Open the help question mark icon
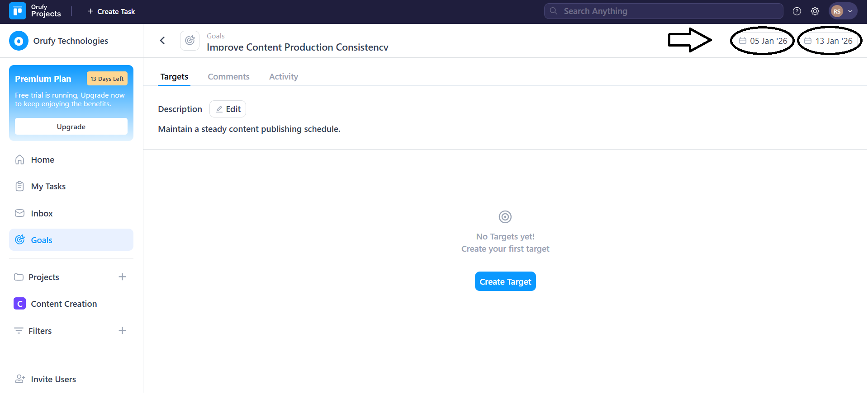 tap(797, 11)
